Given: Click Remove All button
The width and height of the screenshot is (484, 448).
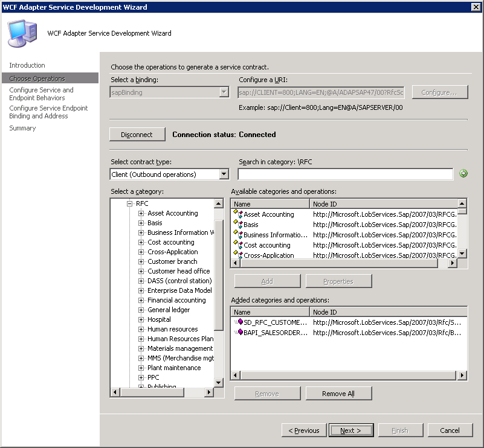Looking at the screenshot, I should (x=338, y=394).
